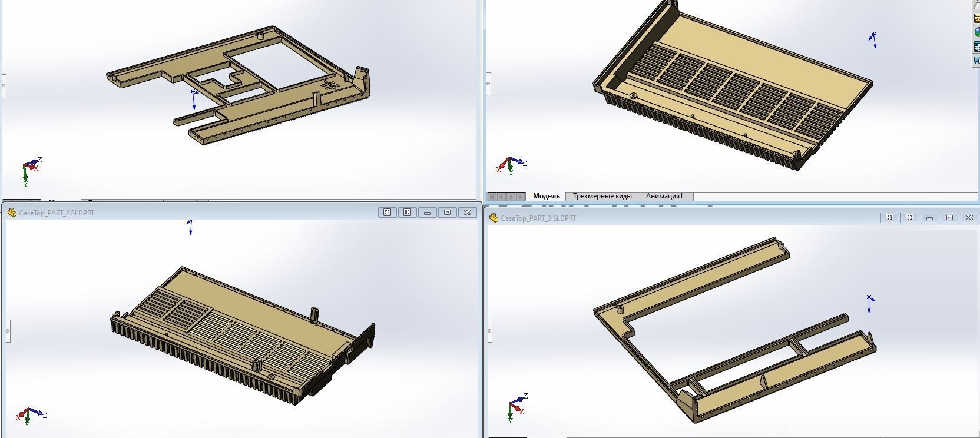Click the CaseTop_PART_3.SLDPRT part icon
Screen dimensions: 980x438
pos(494,218)
